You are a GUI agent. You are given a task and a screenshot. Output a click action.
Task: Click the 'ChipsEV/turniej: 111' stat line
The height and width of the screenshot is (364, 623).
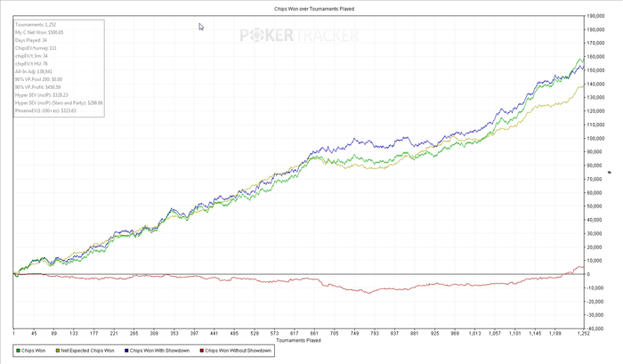[x=36, y=48]
